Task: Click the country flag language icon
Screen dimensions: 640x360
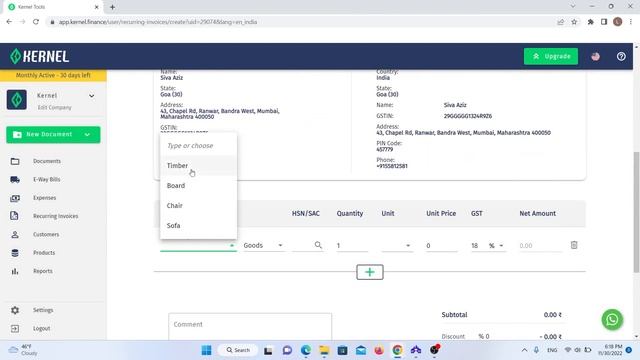Action: click(596, 56)
